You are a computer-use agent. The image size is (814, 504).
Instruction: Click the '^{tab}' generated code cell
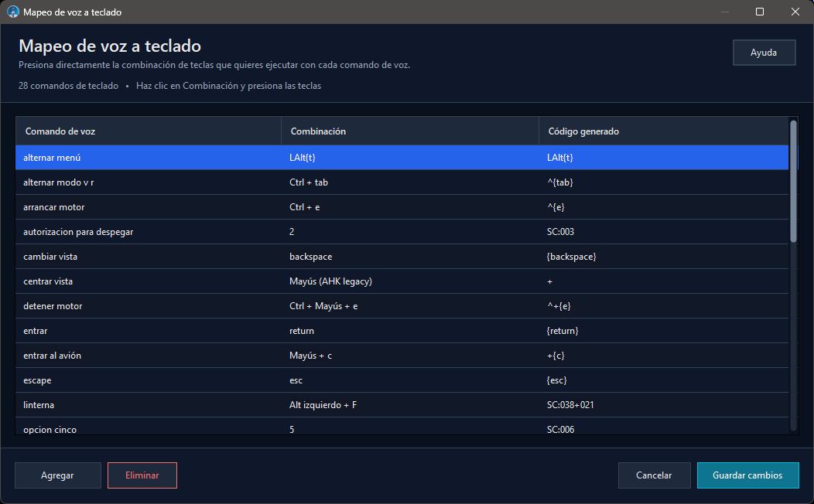pos(663,182)
